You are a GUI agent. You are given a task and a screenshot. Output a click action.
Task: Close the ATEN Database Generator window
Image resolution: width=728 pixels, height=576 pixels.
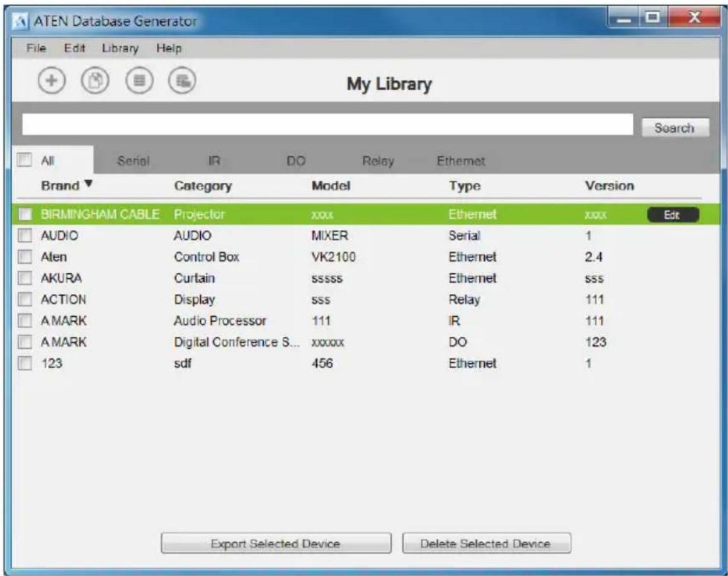pyautogui.click(x=694, y=18)
